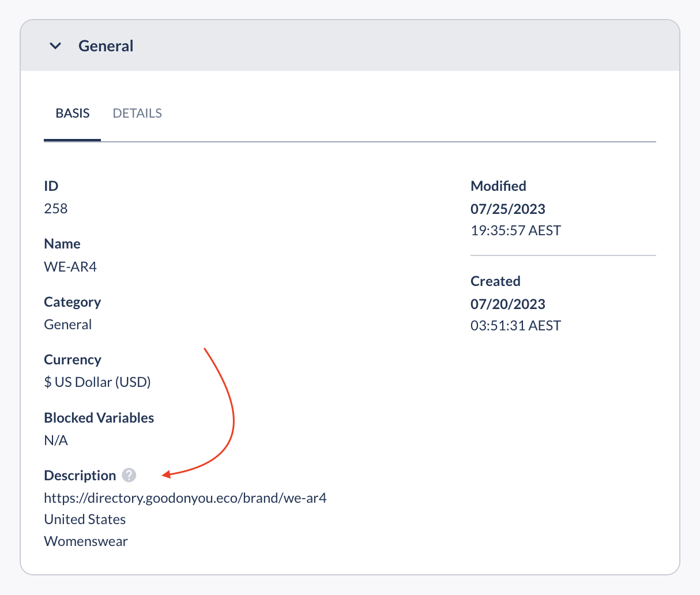Select the BASIS tab

[x=73, y=114]
